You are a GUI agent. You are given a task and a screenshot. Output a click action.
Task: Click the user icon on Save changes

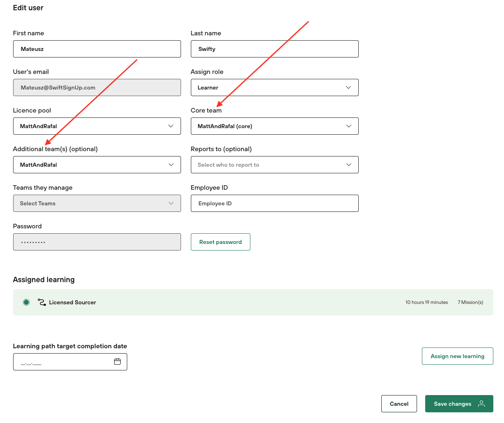tap(481, 404)
